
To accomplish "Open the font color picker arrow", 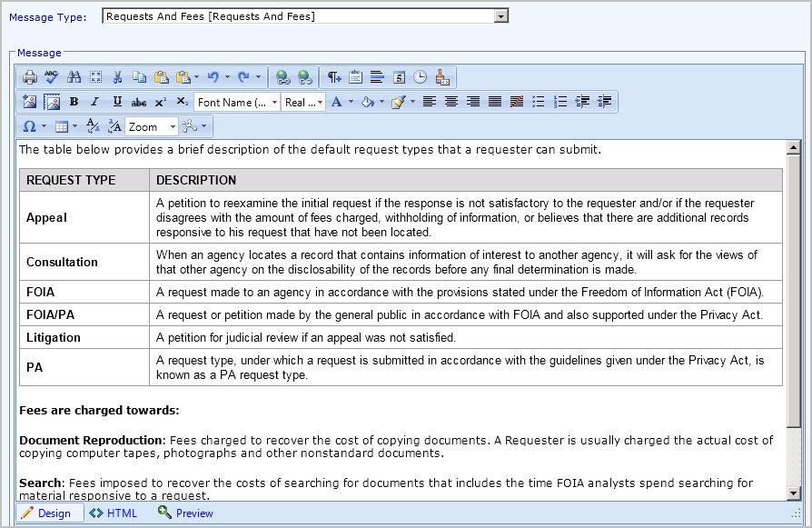I will pyautogui.click(x=351, y=102).
